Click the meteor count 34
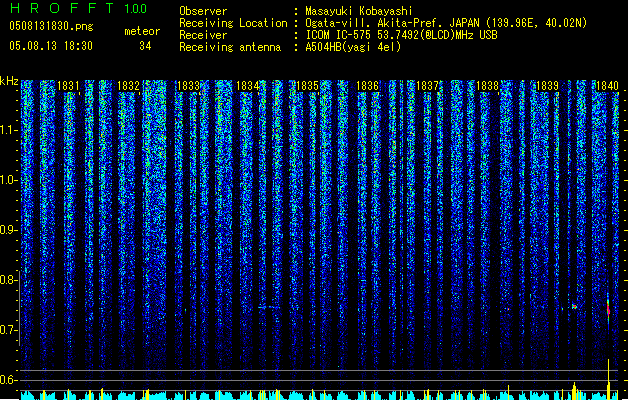The image size is (629, 400). point(145,46)
